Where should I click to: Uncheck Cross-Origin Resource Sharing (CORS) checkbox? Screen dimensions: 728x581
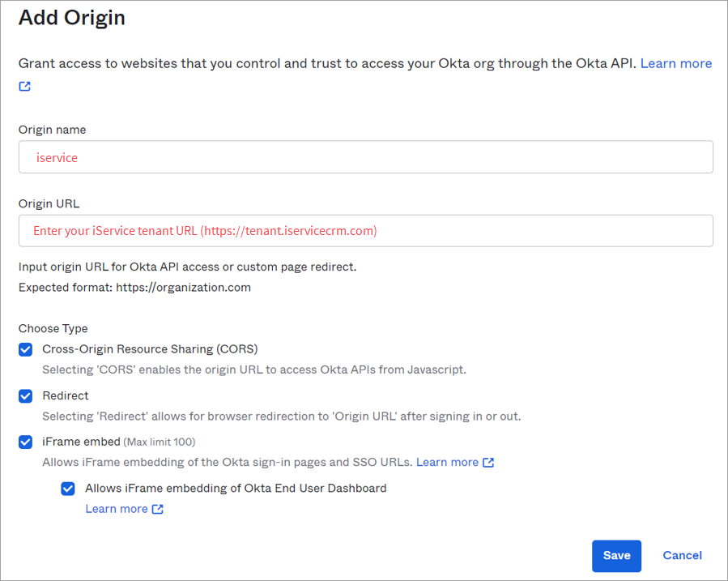(26, 349)
